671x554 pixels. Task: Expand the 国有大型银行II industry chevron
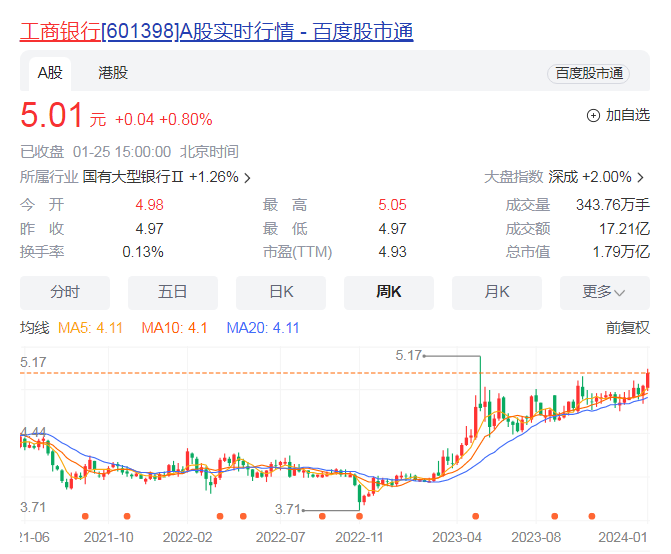click(x=247, y=178)
